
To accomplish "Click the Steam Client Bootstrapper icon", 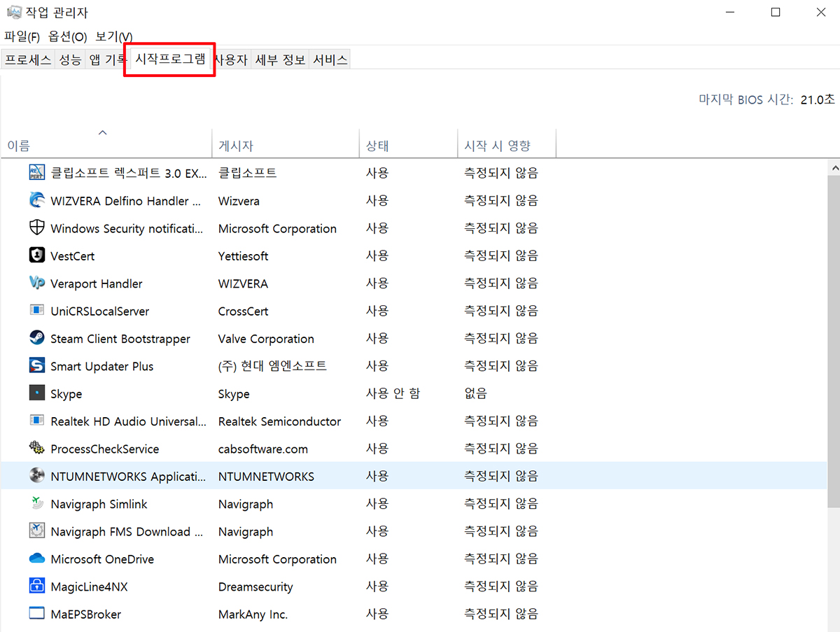I will (36, 339).
